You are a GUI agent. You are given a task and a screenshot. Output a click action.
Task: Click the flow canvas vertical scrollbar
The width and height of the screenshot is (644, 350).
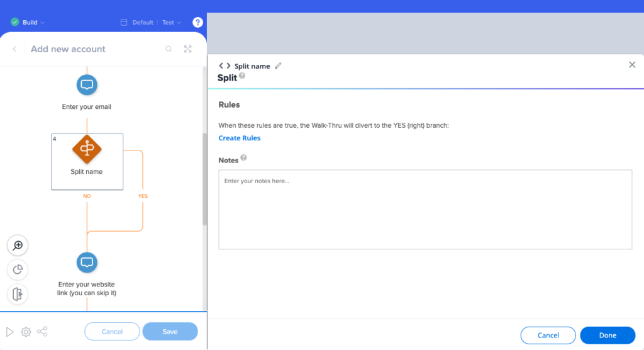(x=204, y=179)
